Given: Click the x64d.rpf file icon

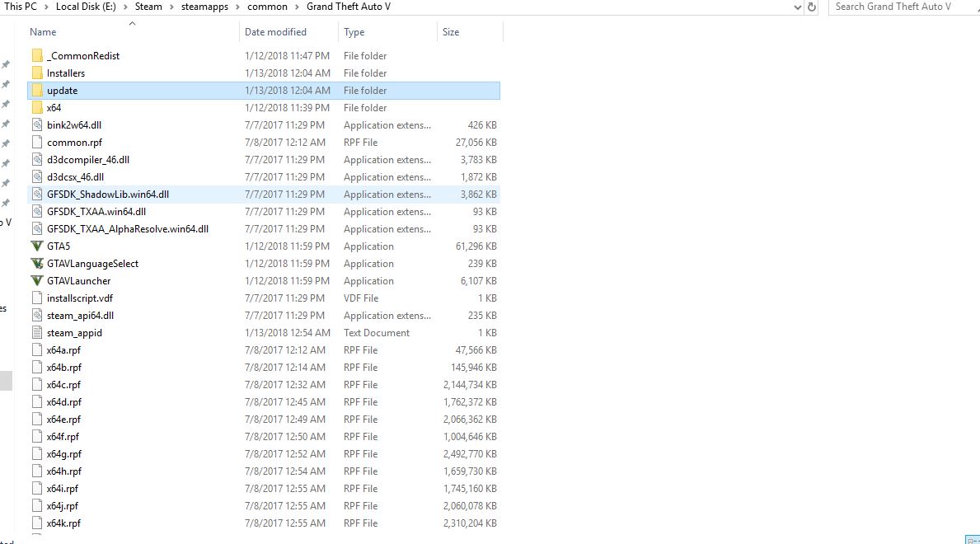Looking at the screenshot, I should [x=37, y=402].
